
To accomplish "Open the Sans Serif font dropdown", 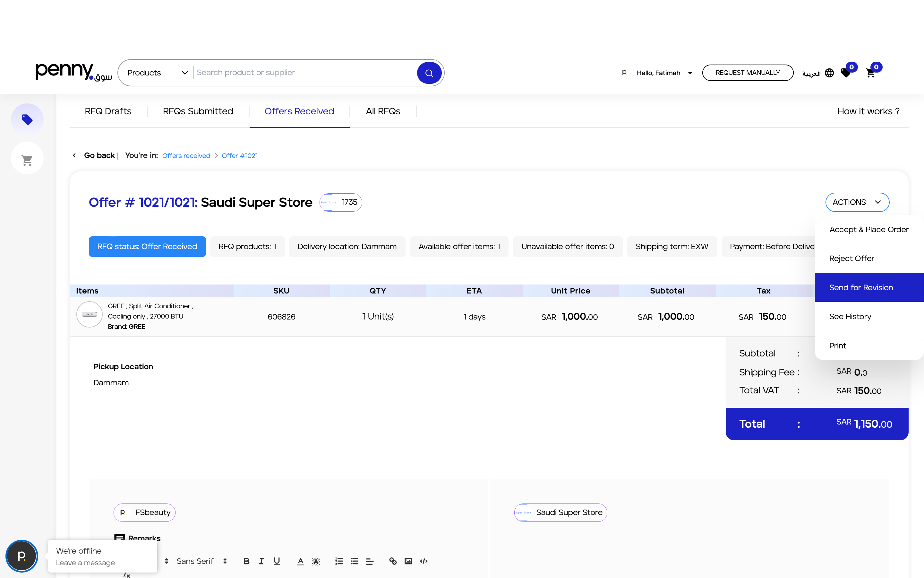I will [201, 561].
